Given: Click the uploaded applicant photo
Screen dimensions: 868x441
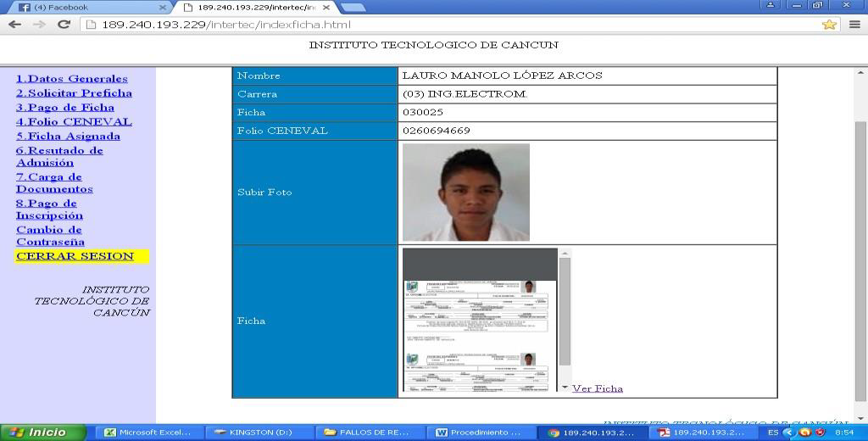Looking at the screenshot, I should click(x=466, y=193).
